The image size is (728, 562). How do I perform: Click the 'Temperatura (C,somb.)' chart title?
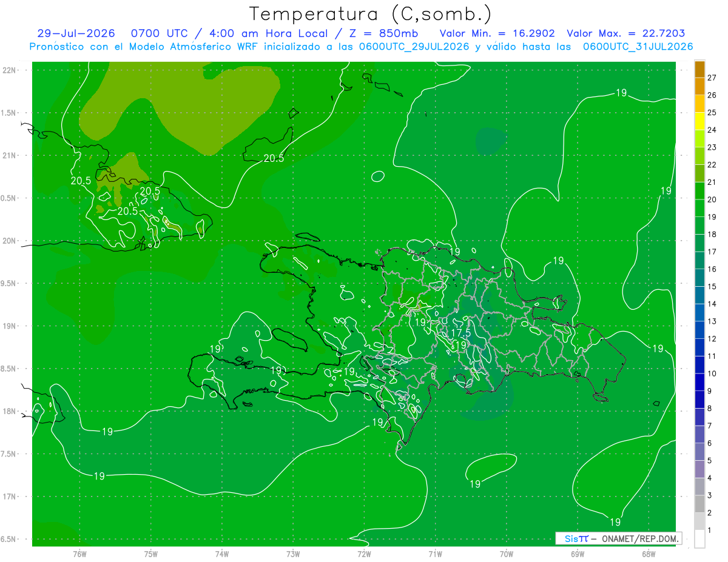point(370,15)
